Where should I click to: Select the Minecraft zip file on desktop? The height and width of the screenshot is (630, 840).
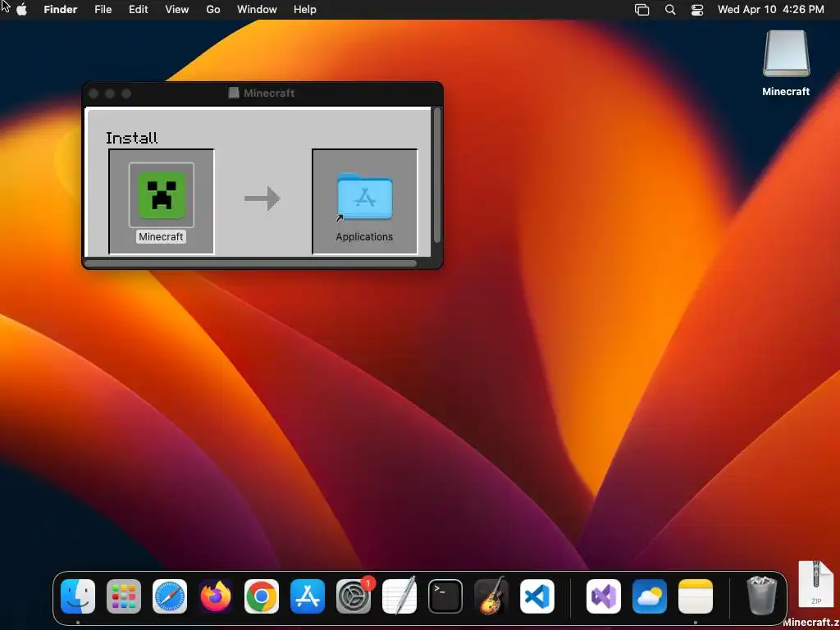point(815,584)
